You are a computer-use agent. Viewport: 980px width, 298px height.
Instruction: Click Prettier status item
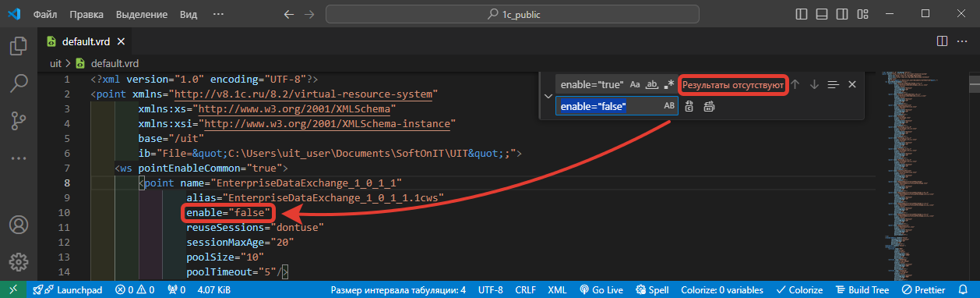(x=925, y=289)
